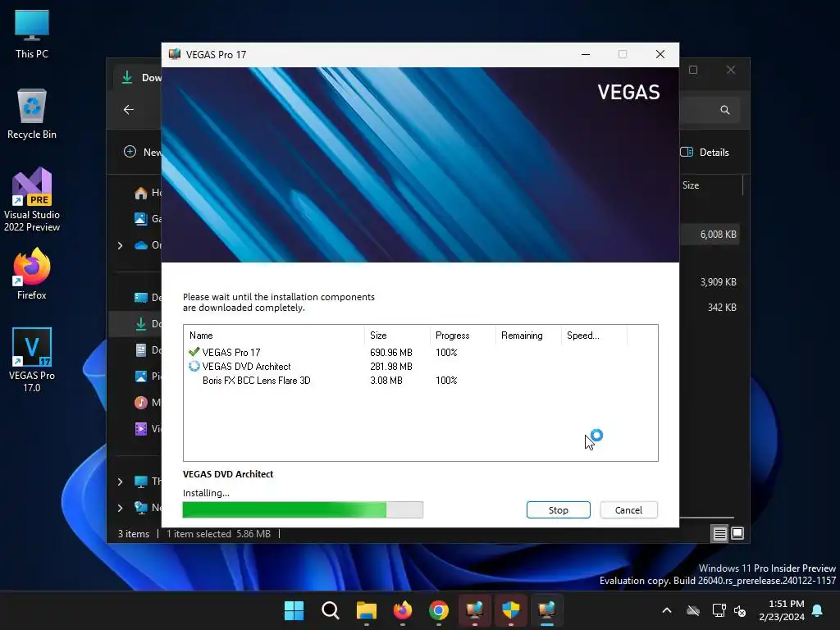Image resolution: width=840 pixels, height=630 pixels.
Task: Click the Size column header in File Explorer
Action: pos(691,185)
